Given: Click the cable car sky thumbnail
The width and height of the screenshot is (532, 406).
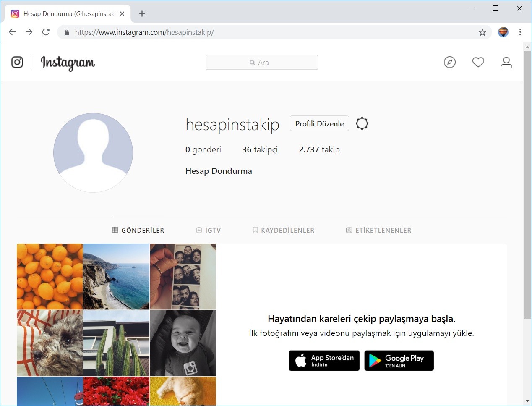Looking at the screenshot, I should [50, 391].
